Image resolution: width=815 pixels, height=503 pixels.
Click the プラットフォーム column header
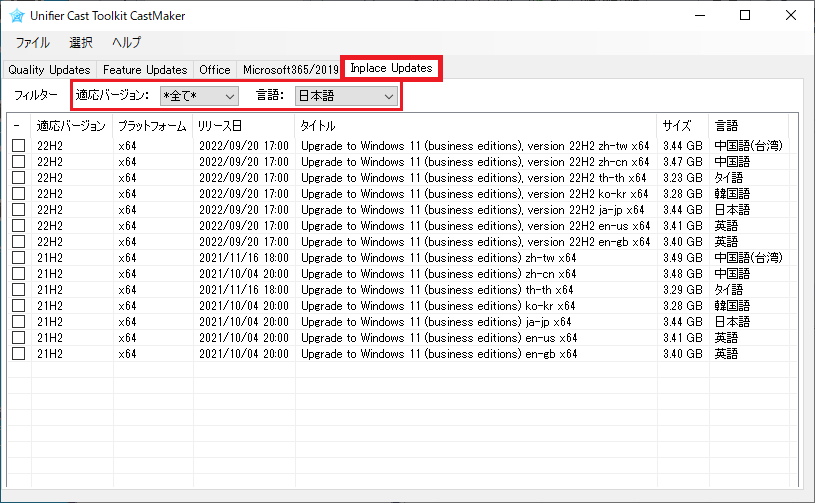click(153, 126)
